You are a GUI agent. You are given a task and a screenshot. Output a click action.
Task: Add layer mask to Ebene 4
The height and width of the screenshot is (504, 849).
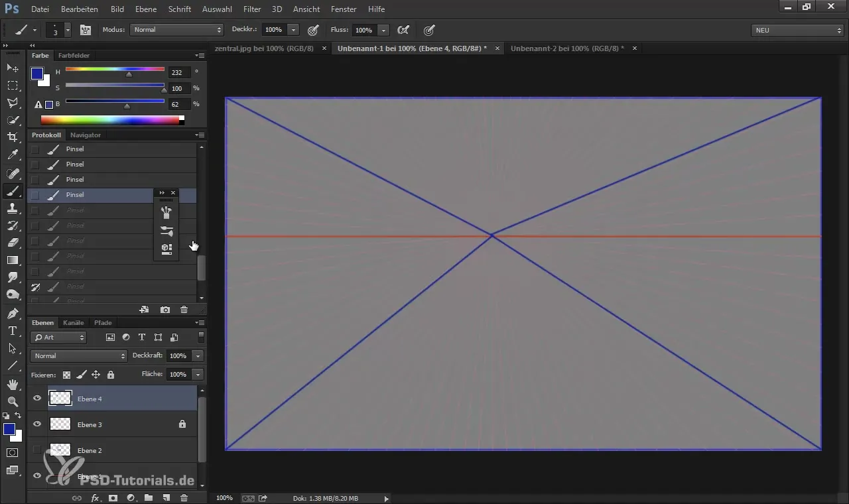(113, 497)
